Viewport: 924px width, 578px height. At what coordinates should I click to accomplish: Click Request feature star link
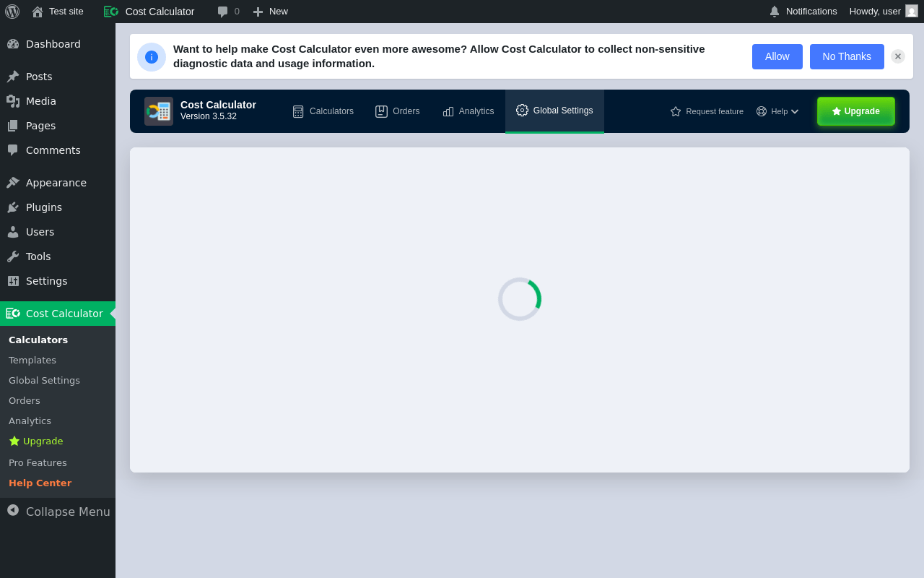pyautogui.click(x=707, y=111)
